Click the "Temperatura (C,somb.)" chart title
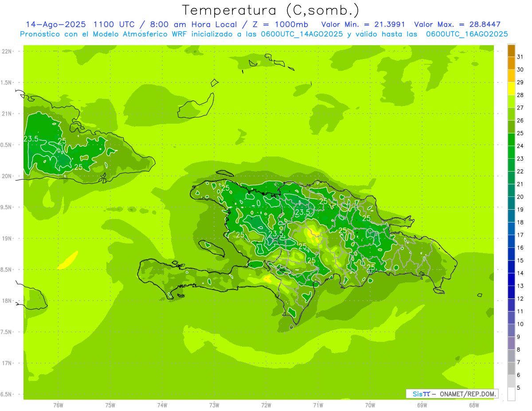Screen dimensions: 532x411 point(270,10)
